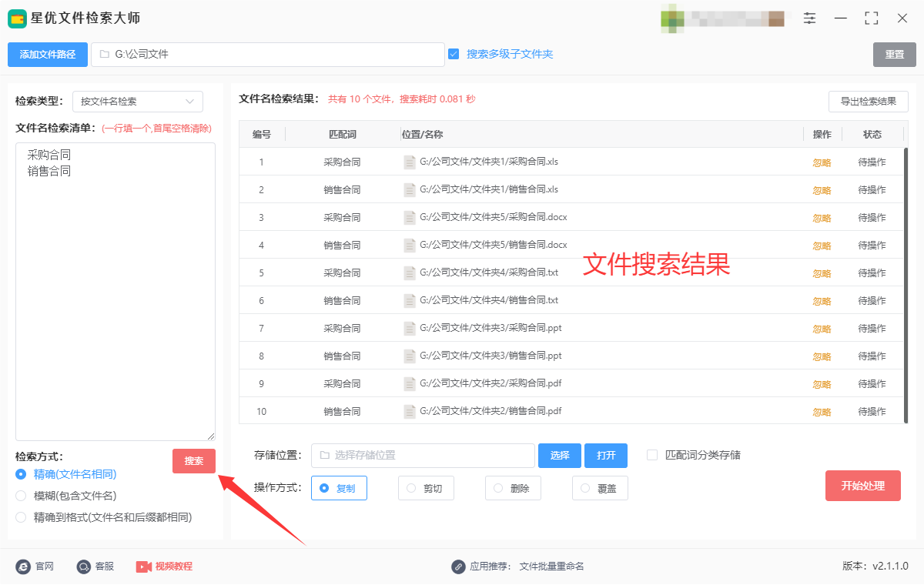Viewport: 924px width, 585px height.
Task: Click 忽略 for row 7 采购合同.ppt
Action: [x=822, y=329]
